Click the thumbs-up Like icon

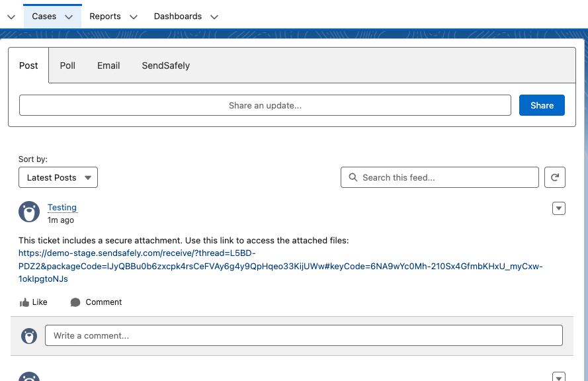[24, 302]
